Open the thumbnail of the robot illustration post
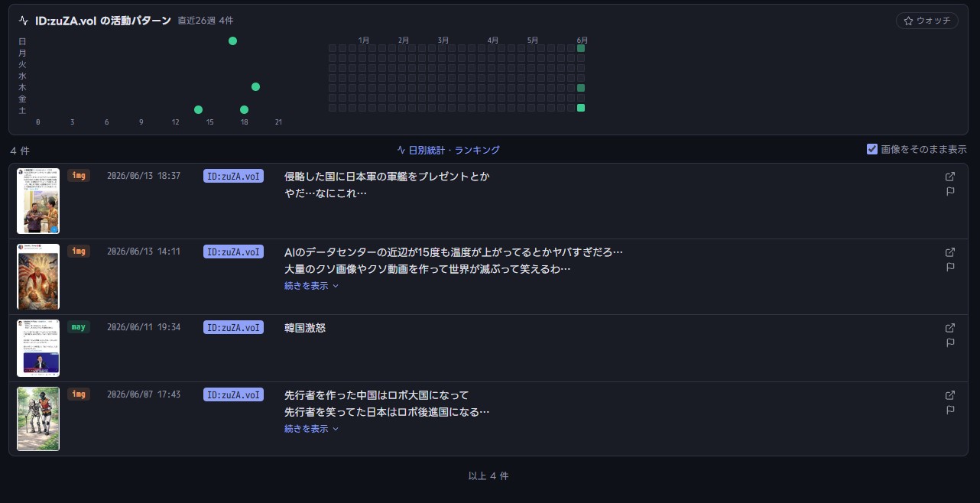980x503 pixels. [x=38, y=419]
